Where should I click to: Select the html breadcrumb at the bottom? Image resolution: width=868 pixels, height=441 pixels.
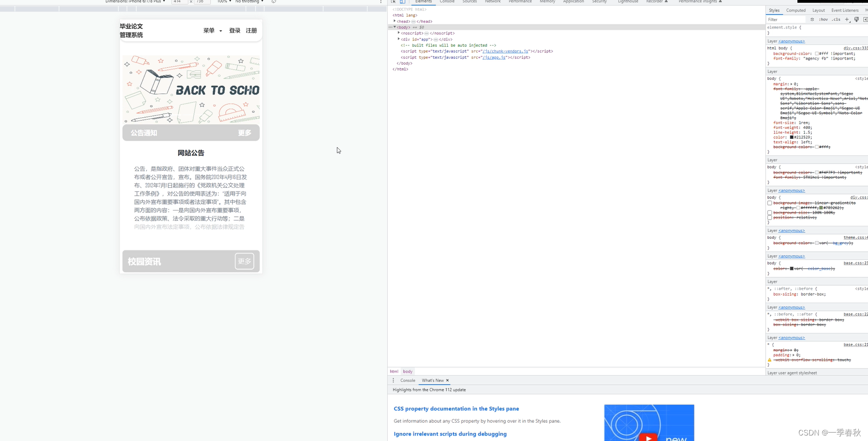394,371
